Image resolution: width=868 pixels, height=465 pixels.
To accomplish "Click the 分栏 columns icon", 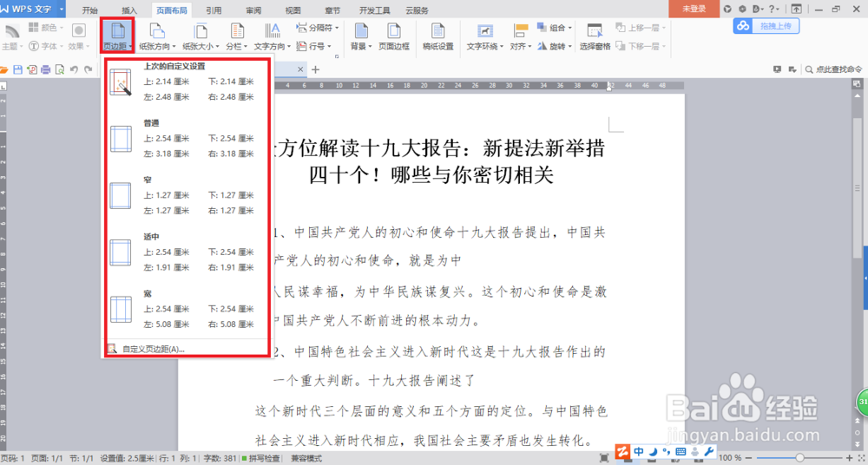I will 238,31.
